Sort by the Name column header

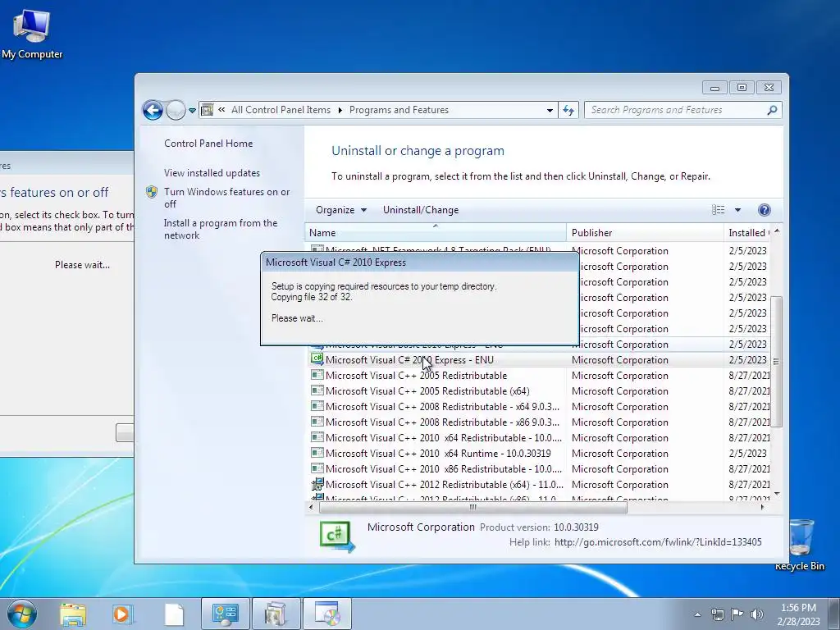[x=436, y=233]
